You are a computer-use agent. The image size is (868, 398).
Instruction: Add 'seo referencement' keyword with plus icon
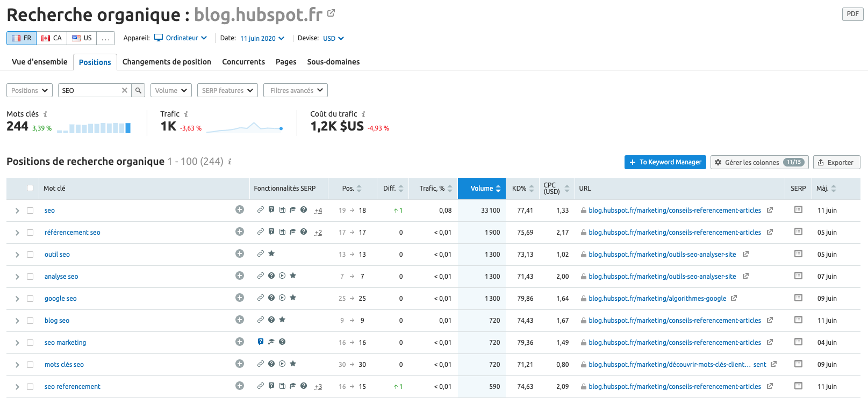(x=240, y=386)
